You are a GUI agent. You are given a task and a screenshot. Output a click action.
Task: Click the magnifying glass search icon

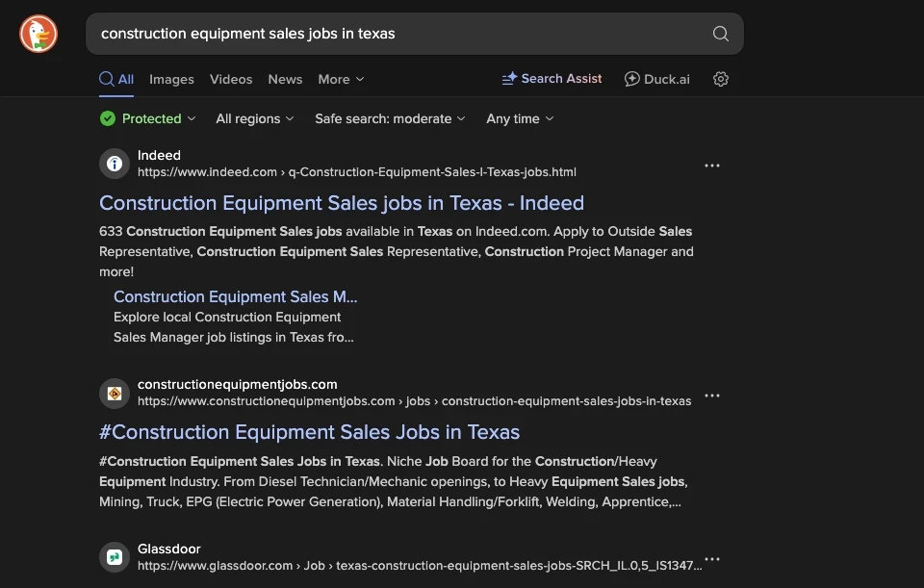click(720, 34)
